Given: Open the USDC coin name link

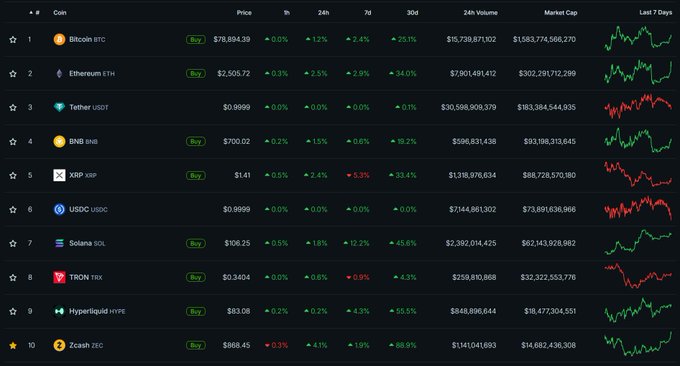Looking at the screenshot, I should click(88, 209).
